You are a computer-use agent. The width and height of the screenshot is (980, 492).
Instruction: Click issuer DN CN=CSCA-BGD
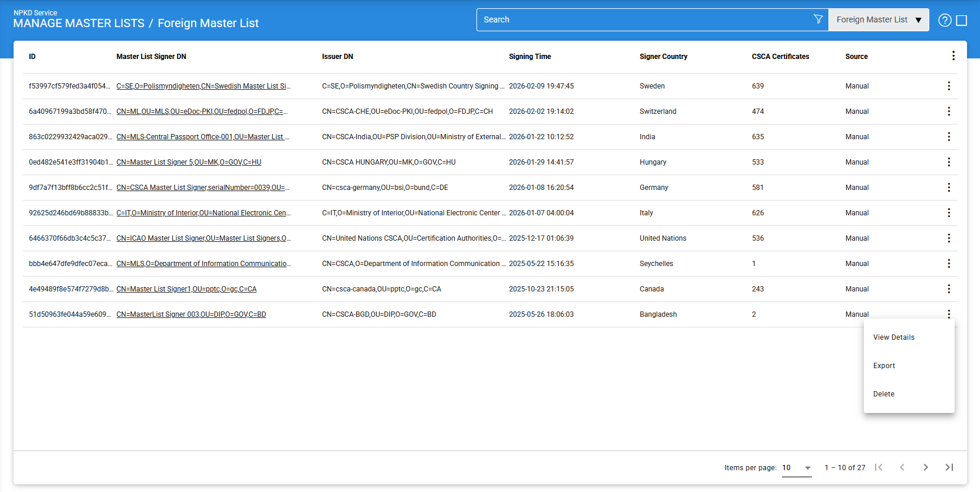pyautogui.click(x=379, y=314)
